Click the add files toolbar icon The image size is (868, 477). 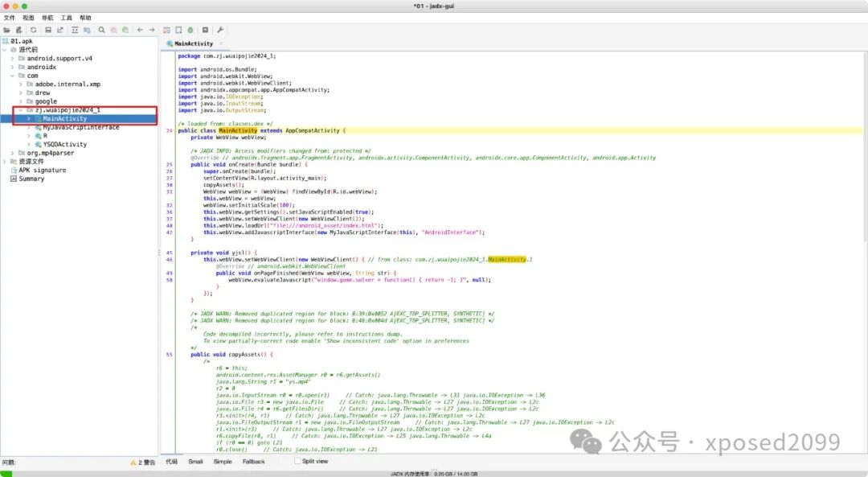[x=18, y=30]
